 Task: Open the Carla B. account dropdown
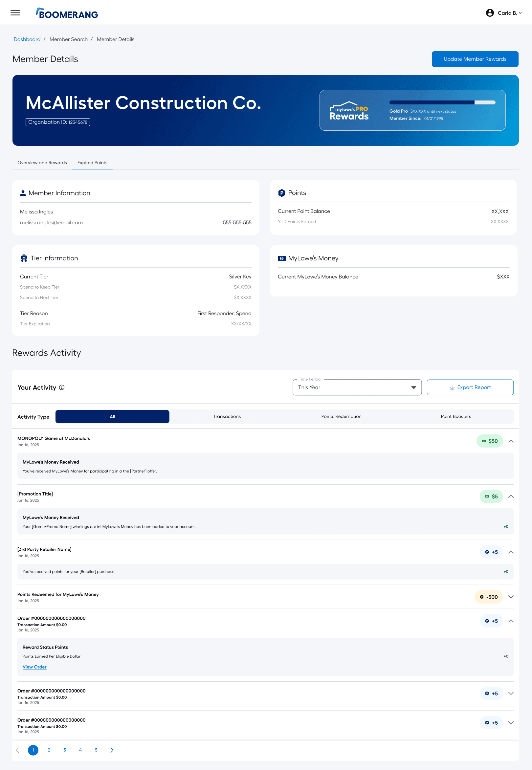coord(510,13)
